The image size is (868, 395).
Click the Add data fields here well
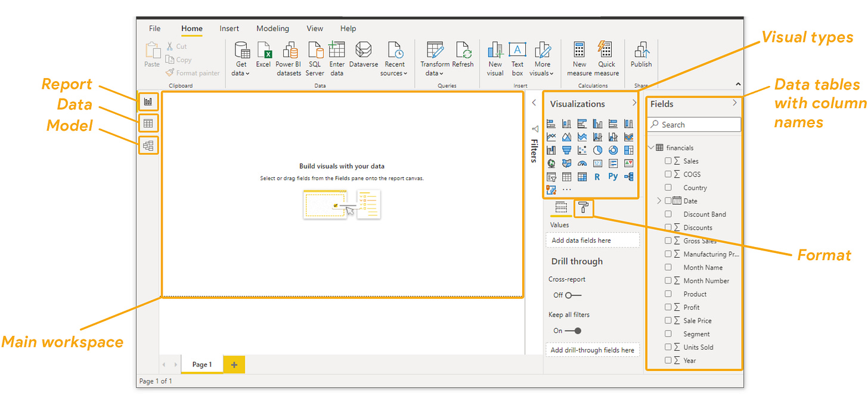(x=593, y=240)
